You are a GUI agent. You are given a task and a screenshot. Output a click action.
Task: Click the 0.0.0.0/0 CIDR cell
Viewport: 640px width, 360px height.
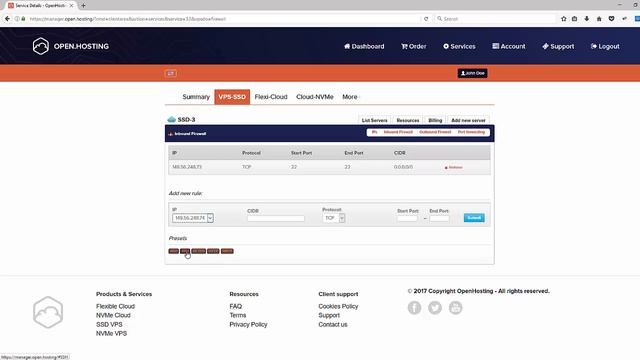coord(403,167)
